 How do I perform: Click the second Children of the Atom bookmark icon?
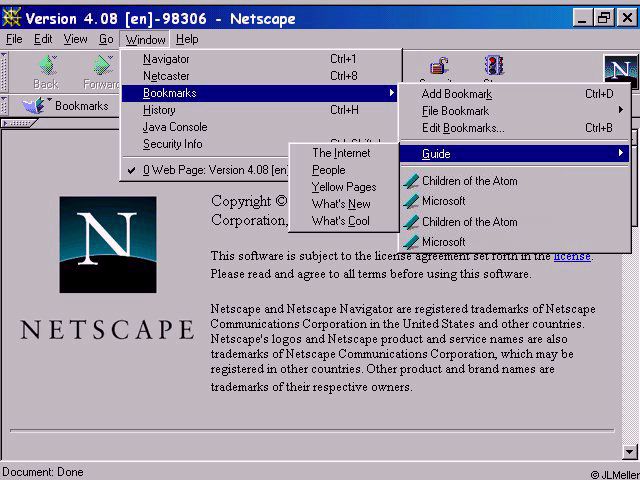411,222
